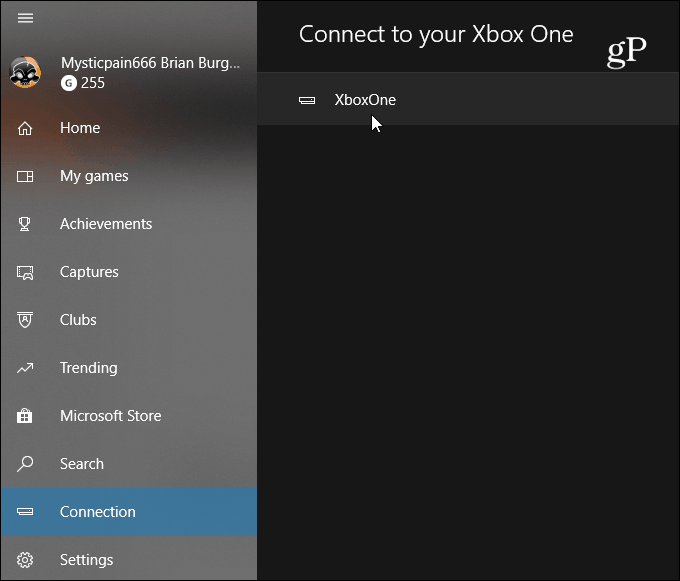Image resolution: width=680 pixels, height=581 pixels.
Task: Click the Achievements trophy icon
Action: pyautogui.click(x=25, y=224)
